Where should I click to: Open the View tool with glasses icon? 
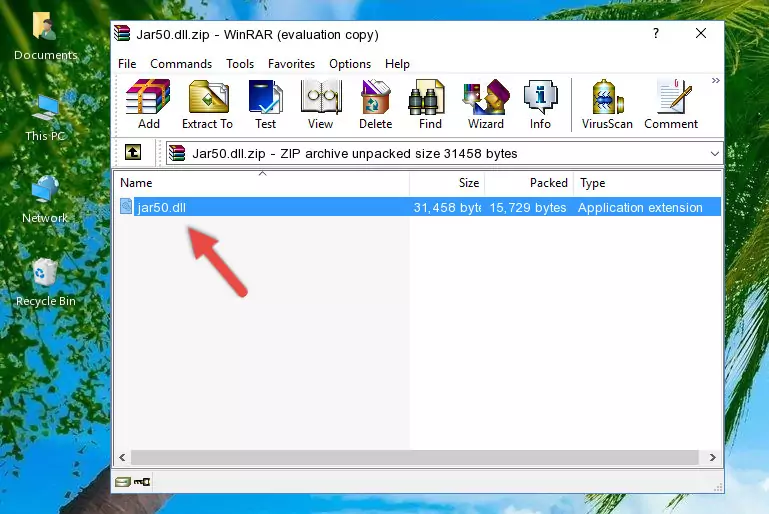[321, 104]
